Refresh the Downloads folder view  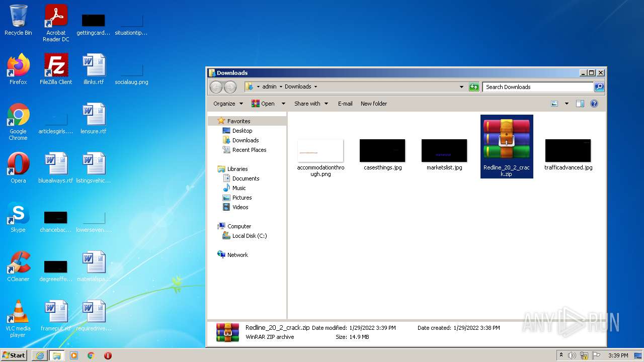tap(474, 86)
